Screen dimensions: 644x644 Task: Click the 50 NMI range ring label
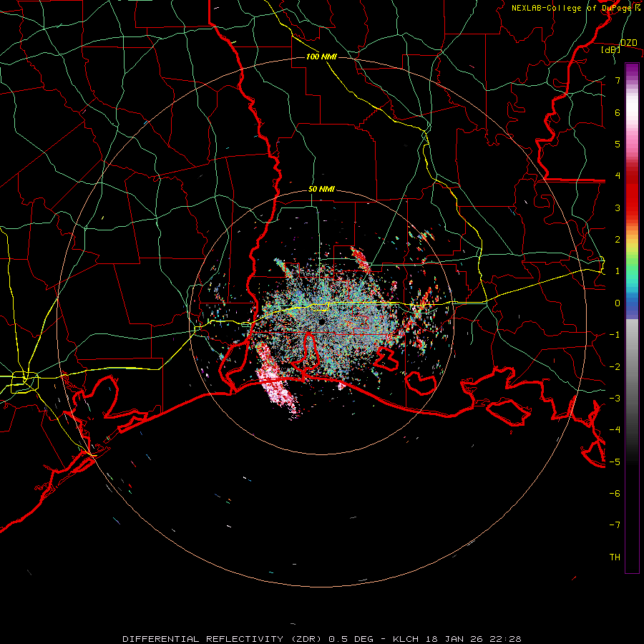(321, 190)
